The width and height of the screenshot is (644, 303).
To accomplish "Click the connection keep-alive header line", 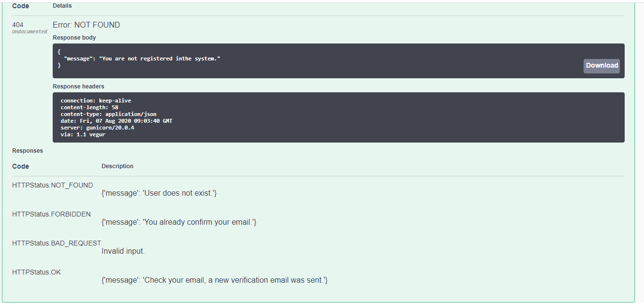I will pyautogui.click(x=95, y=100).
